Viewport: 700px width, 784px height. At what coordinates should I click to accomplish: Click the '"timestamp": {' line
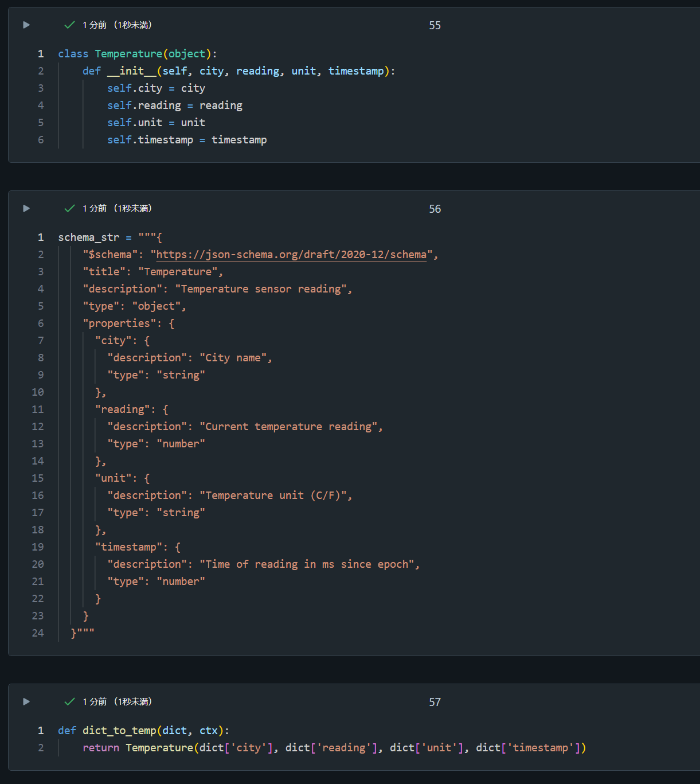click(138, 547)
